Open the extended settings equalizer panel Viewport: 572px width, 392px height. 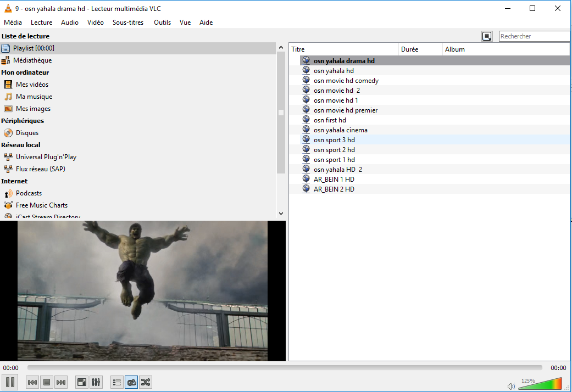(x=96, y=382)
